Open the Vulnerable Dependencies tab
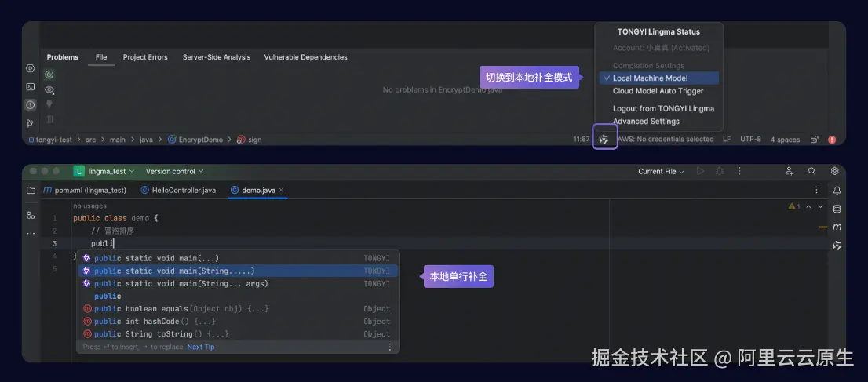Viewport: 868px width, 382px height. (305, 57)
